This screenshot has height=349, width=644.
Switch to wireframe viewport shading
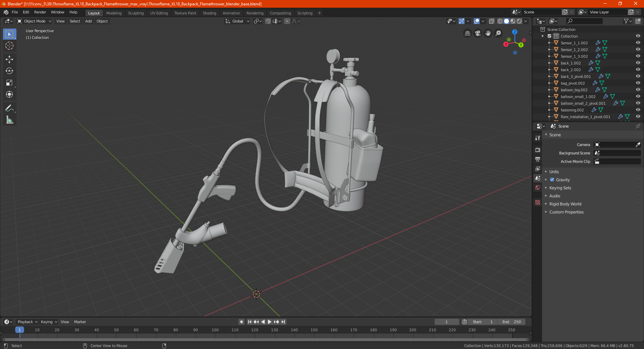tap(500, 21)
